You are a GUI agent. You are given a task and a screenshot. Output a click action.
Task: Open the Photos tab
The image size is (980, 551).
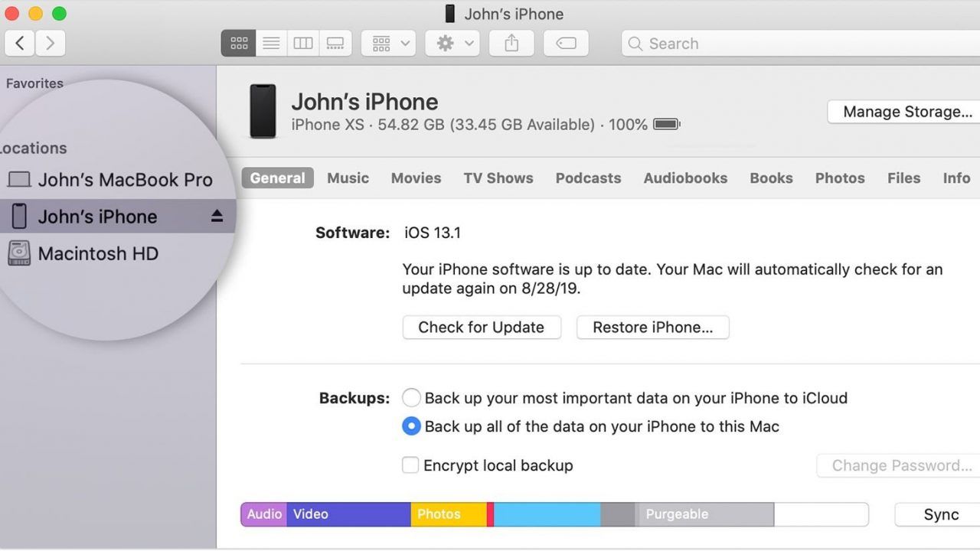tap(840, 178)
